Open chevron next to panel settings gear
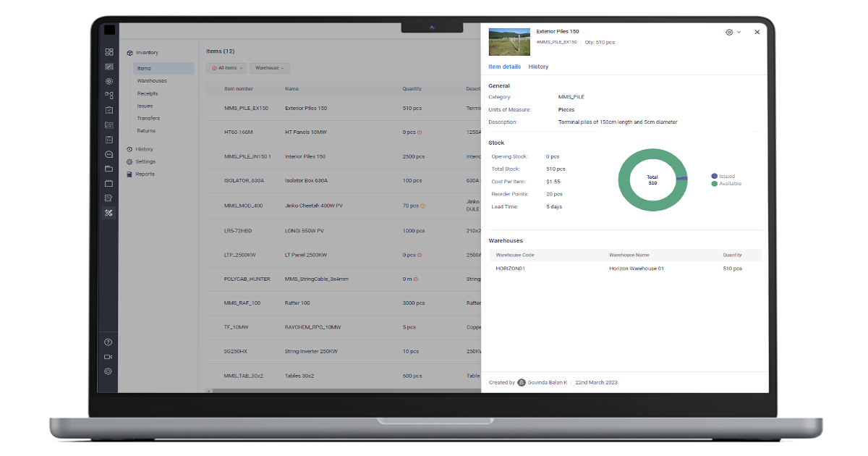The width and height of the screenshot is (868, 456). click(x=738, y=32)
